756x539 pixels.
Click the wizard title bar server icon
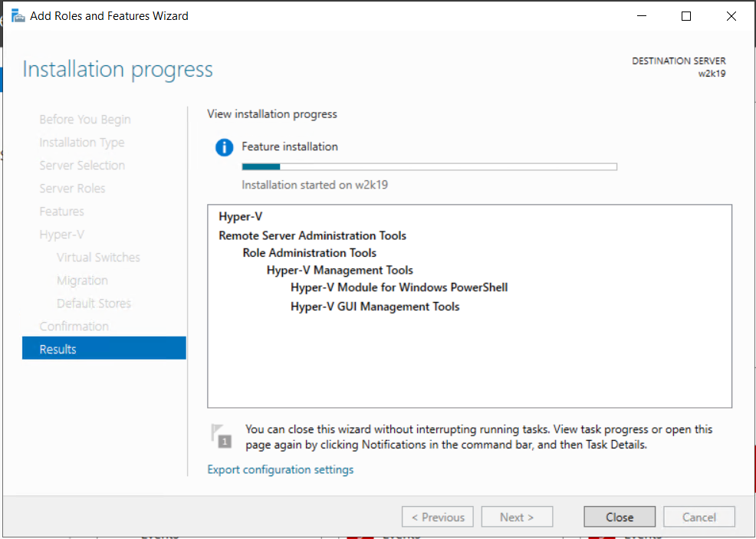pos(18,16)
